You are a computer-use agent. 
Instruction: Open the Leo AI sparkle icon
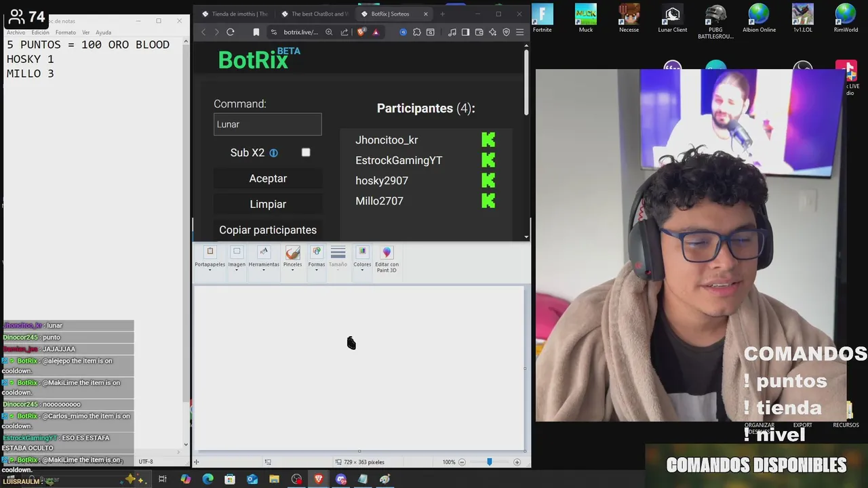[x=493, y=32]
